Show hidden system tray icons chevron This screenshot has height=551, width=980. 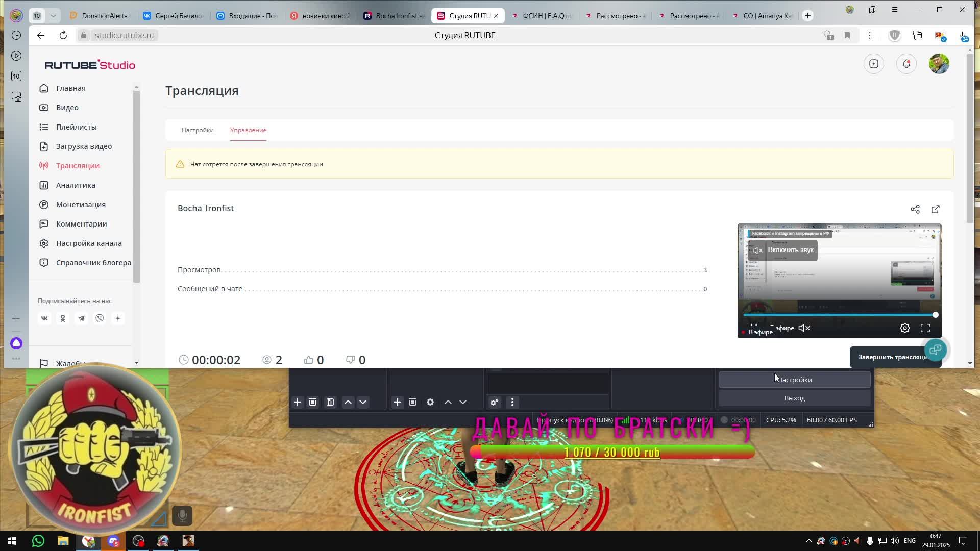tap(808, 541)
